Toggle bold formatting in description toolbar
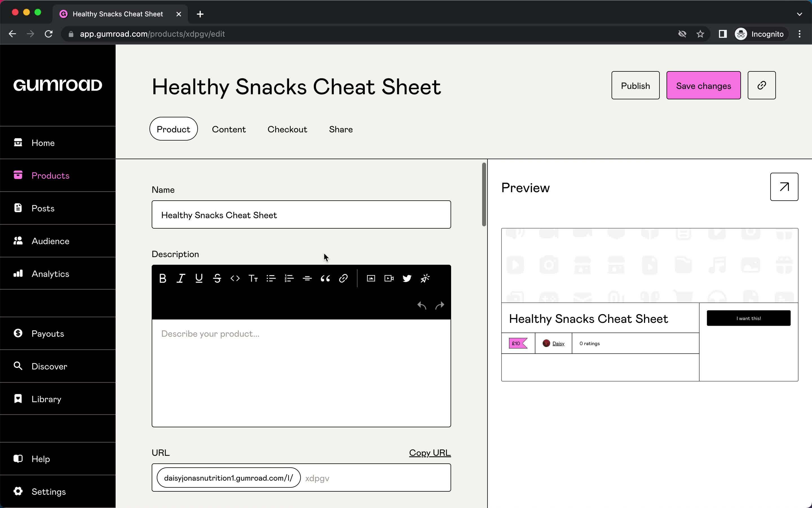The height and width of the screenshot is (508, 812). pyautogui.click(x=163, y=278)
